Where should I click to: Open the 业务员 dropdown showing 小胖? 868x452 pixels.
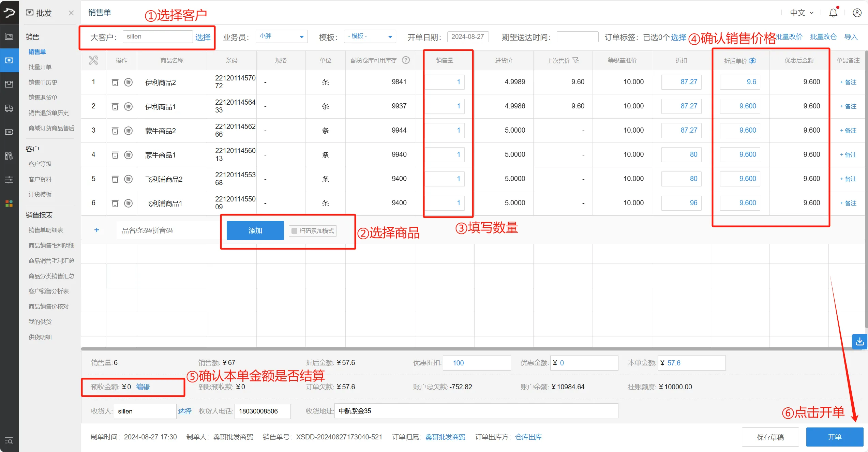(281, 36)
